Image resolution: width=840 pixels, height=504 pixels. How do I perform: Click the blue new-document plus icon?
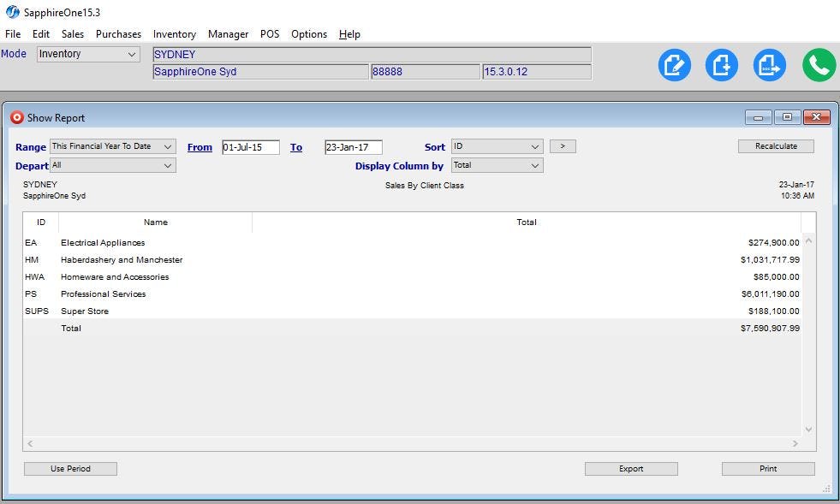[721, 65]
